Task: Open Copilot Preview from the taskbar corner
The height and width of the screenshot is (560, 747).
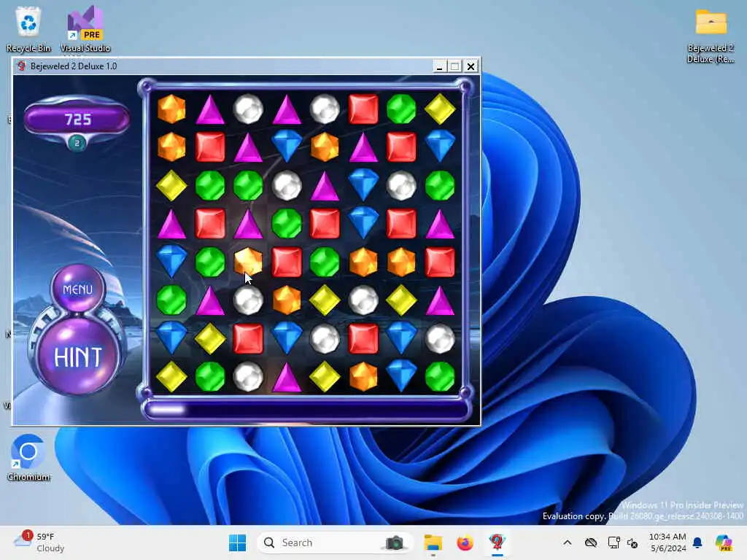Action: click(x=724, y=542)
